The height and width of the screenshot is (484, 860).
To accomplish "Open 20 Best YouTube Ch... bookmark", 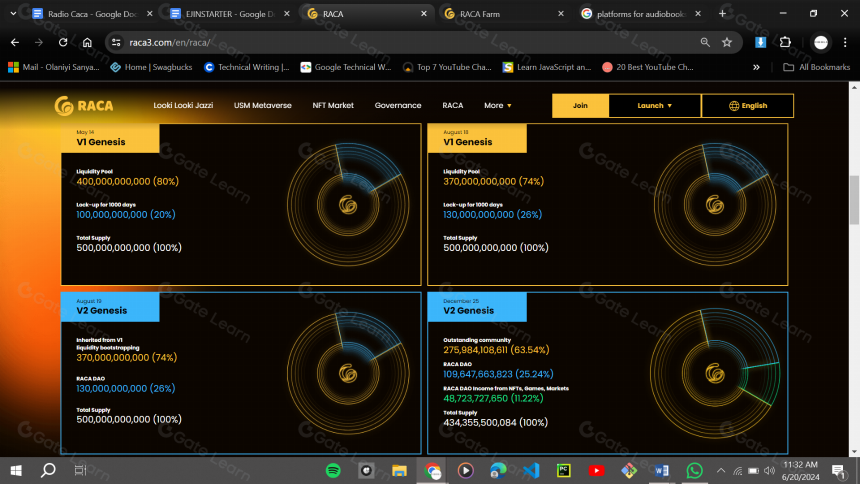I will pyautogui.click(x=648, y=67).
